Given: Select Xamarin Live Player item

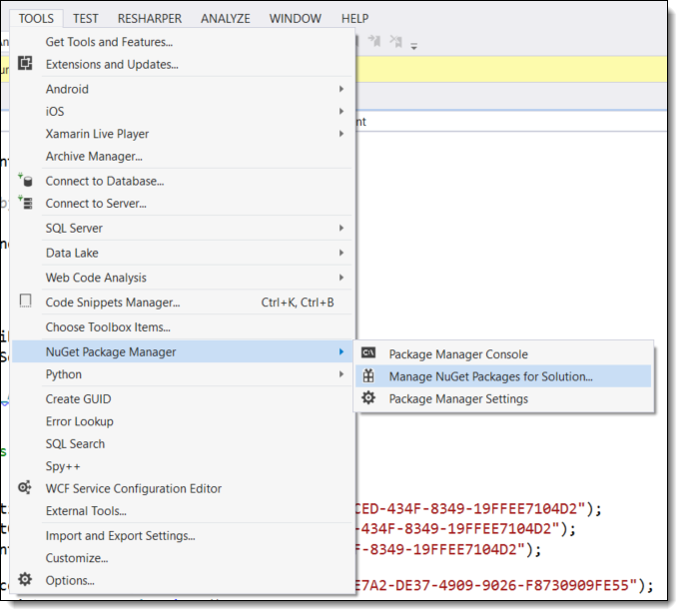Looking at the screenshot, I should coord(182,134).
